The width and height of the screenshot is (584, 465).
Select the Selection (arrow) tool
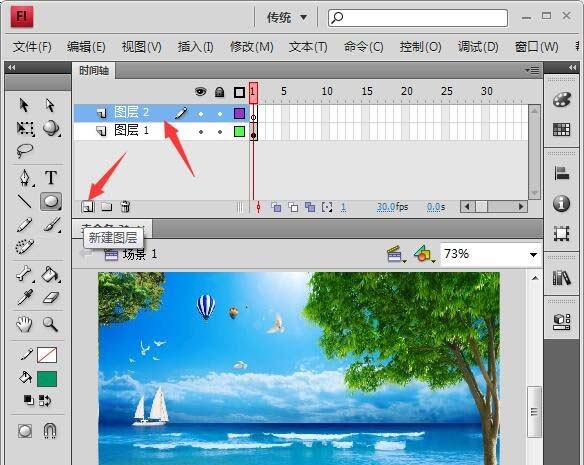coord(24,105)
